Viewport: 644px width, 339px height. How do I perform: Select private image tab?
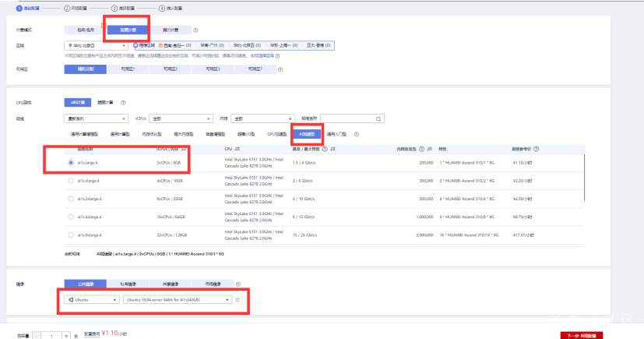128,284
